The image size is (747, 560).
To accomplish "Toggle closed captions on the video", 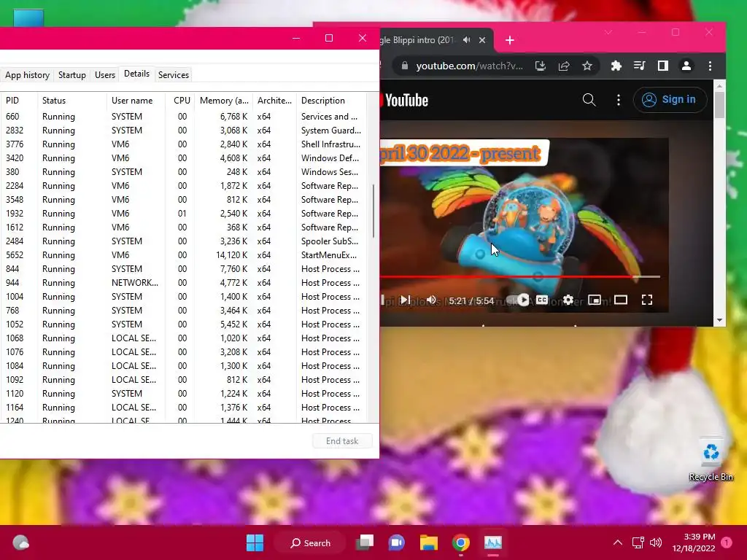I will 542,300.
